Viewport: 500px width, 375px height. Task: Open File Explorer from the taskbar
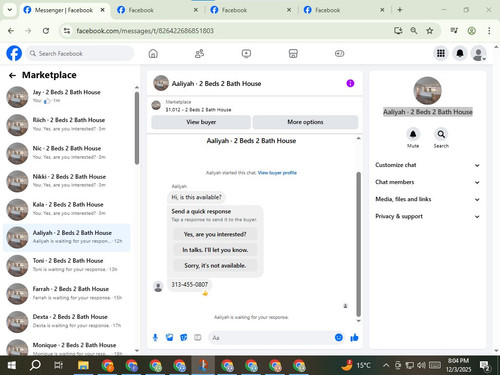[83, 365]
